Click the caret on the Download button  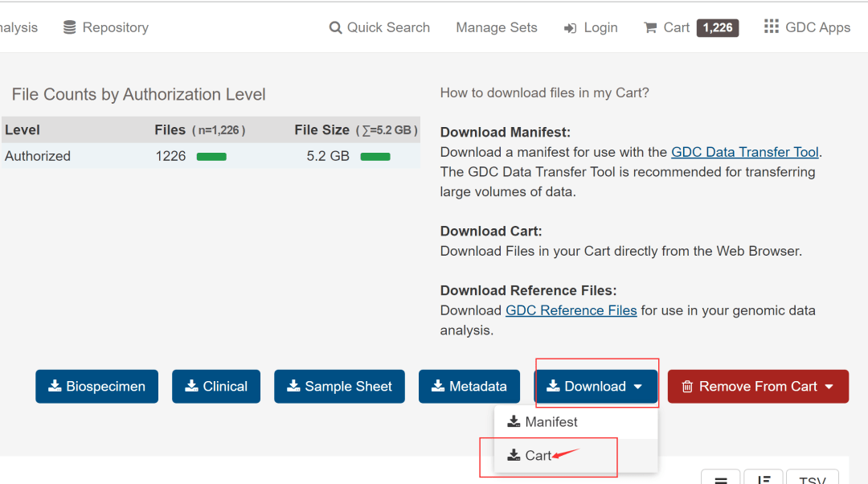click(637, 387)
